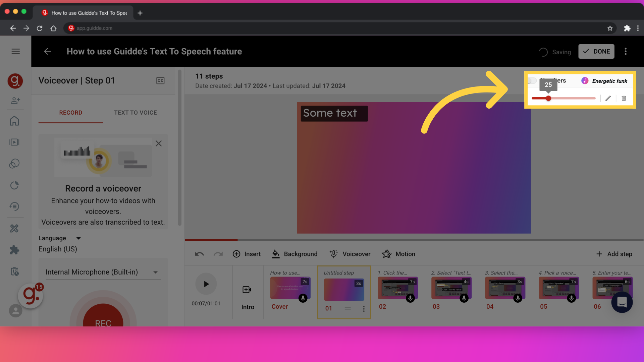644x362 pixels.
Task: Click the redo arrow icon
Action: 218,254
